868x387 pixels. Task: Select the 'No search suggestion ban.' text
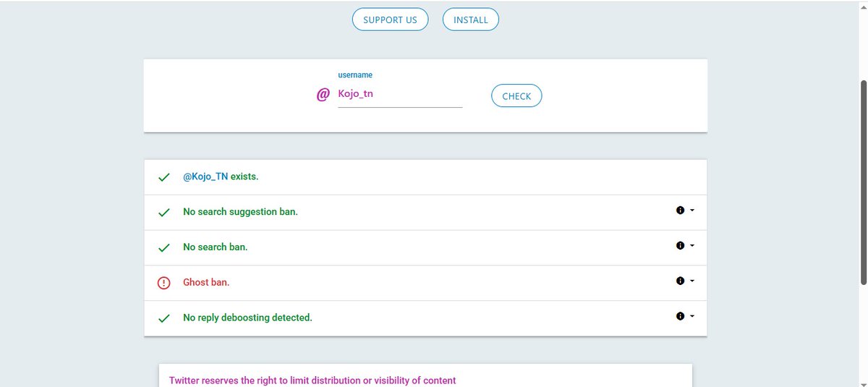tap(240, 212)
